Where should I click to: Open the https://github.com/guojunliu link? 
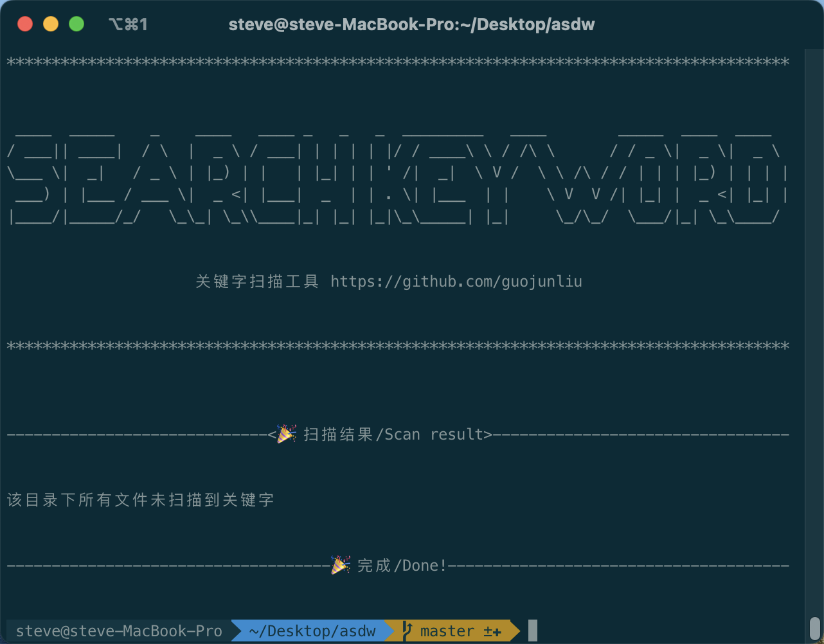(x=456, y=282)
